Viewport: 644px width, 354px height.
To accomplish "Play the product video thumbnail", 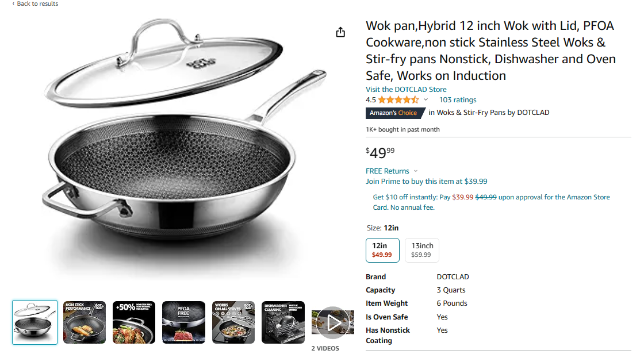I will [333, 322].
